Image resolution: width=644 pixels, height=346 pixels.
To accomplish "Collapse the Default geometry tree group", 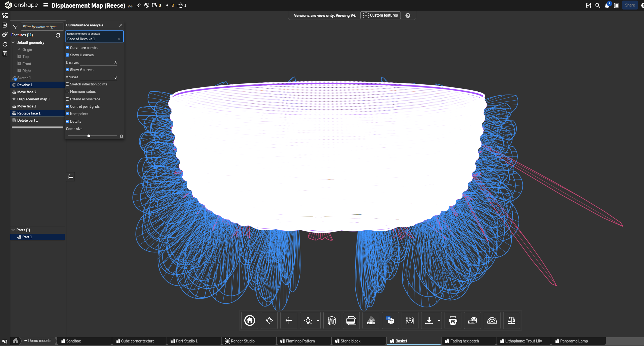I will click(x=13, y=42).
